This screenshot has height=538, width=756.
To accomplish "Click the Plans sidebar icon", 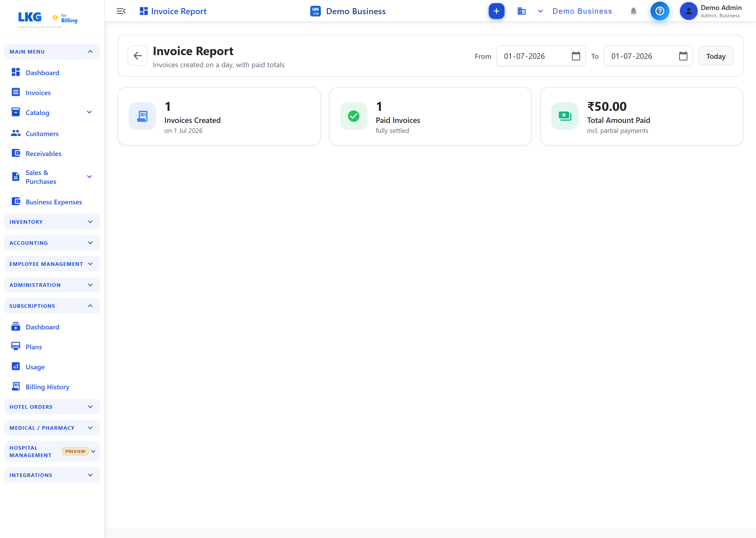I will pos(15,346).
